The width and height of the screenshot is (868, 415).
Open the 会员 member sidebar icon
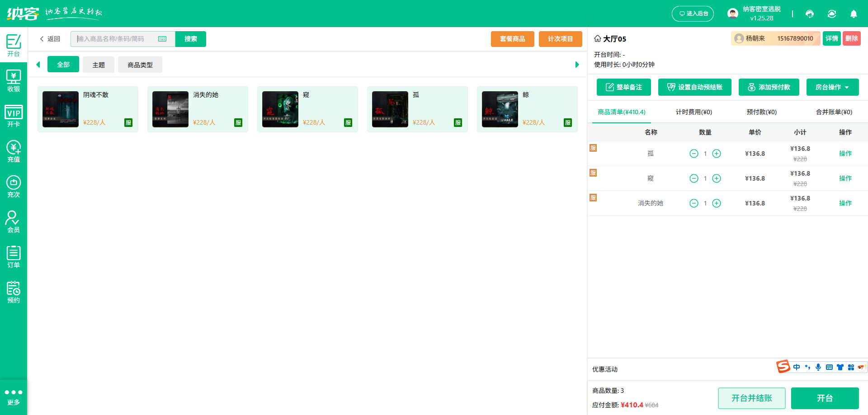click(x=14, y=222)
